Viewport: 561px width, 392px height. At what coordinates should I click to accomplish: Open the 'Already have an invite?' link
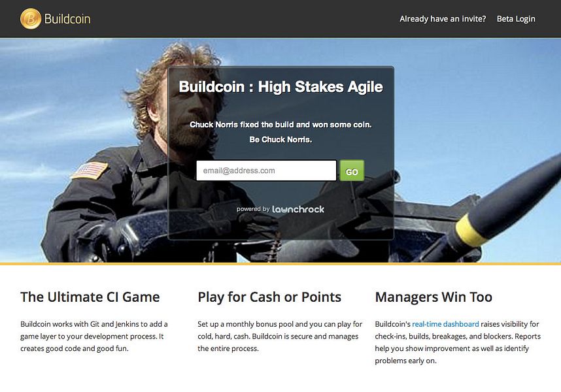tap(443, 19)
